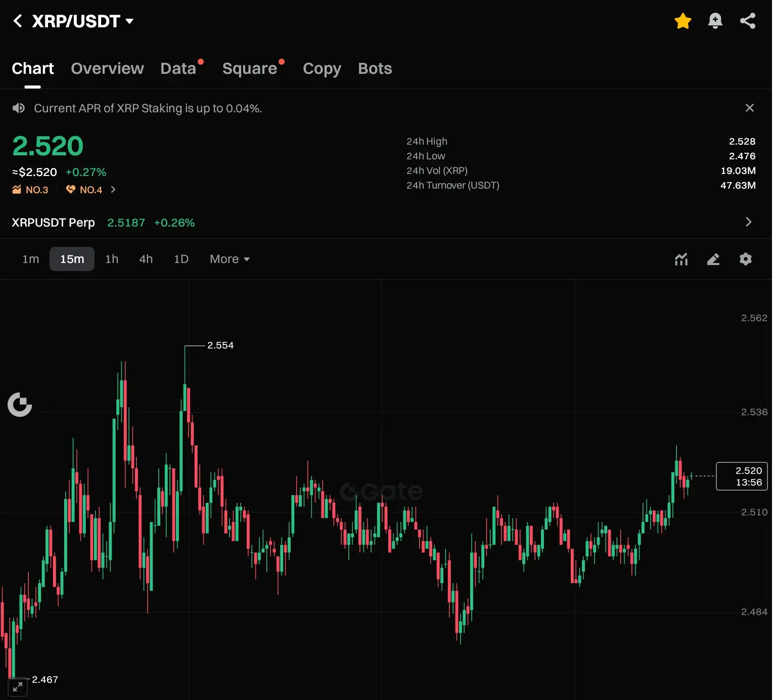Expand the More timeframes dropdown
The height and width of the screenshot is (700, 773).
click(230, 259)
